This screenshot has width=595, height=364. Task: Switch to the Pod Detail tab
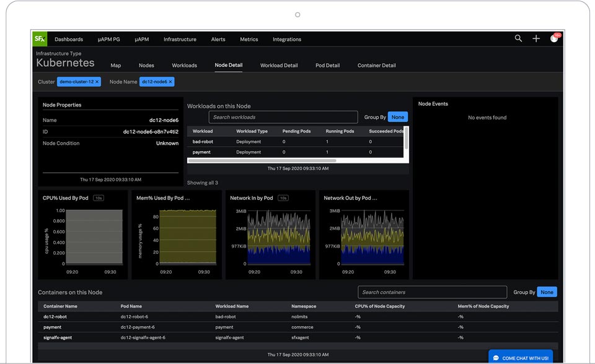click(327, 66)
